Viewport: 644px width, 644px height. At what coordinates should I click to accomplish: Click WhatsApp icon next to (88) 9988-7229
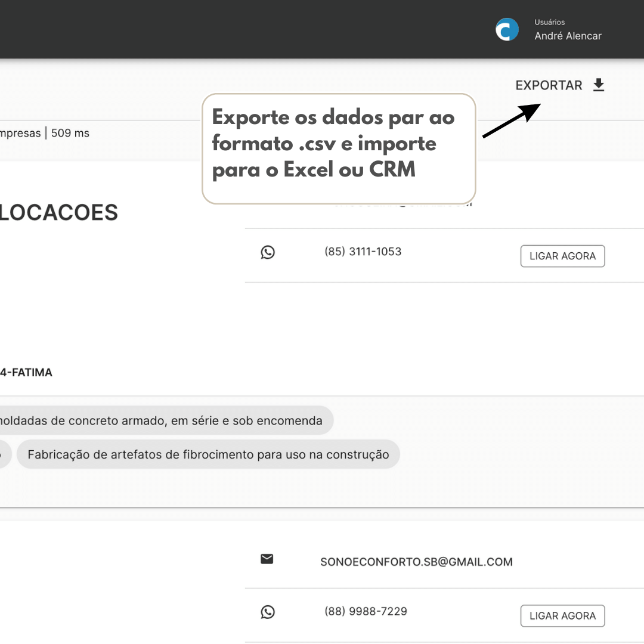pyautogui.click(x=268, y=612)
